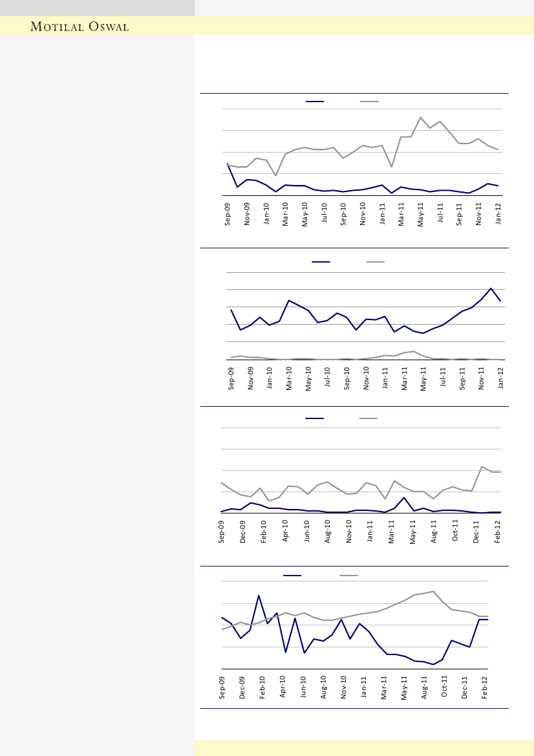Select the gray legend line in the second chart
Image resolution: width=534 pixels, height=756 pixels.
click(376, 262)
